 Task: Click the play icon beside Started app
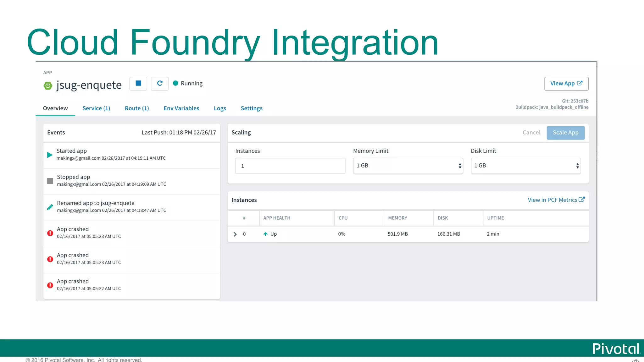click(x=50, y=155)
